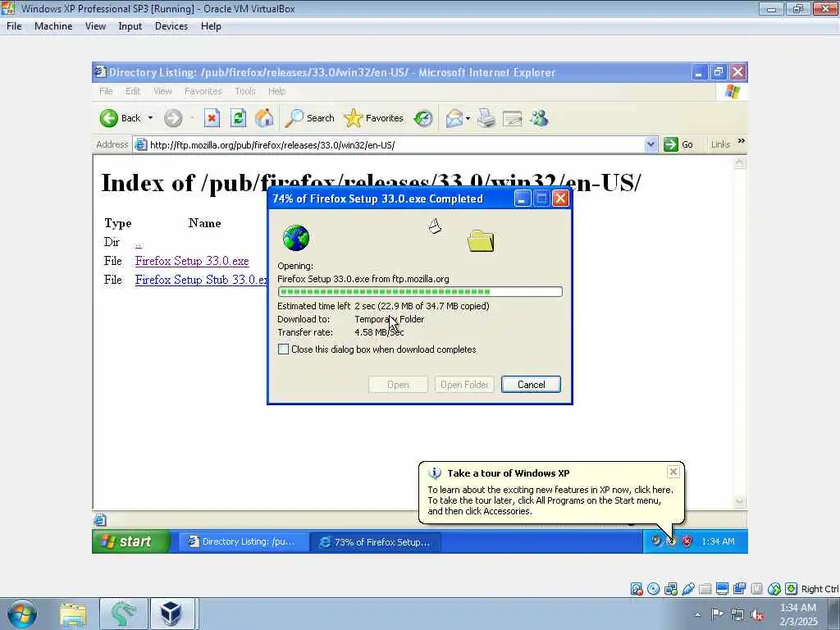Click the green Go arrow button
Image resolution: width=840 pixels, height=630 pixels.
[x=671, y=144]
